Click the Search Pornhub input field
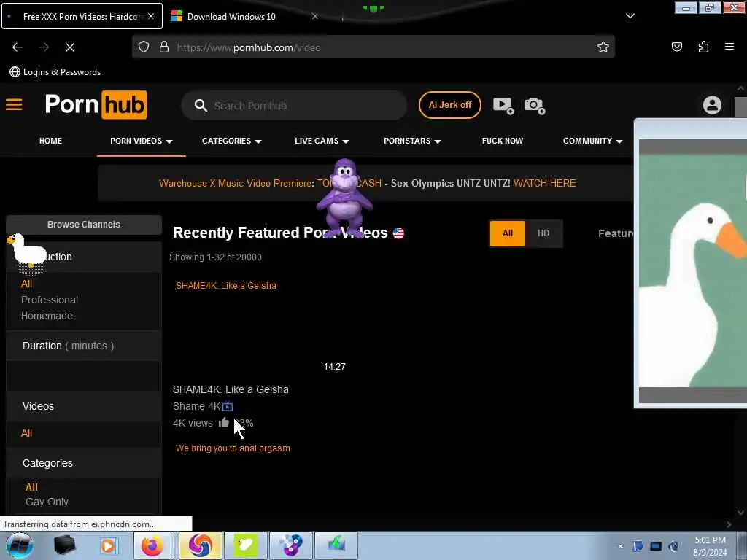Screen dimensions: 747x560 pyautogui.click(x=305, y=105)
